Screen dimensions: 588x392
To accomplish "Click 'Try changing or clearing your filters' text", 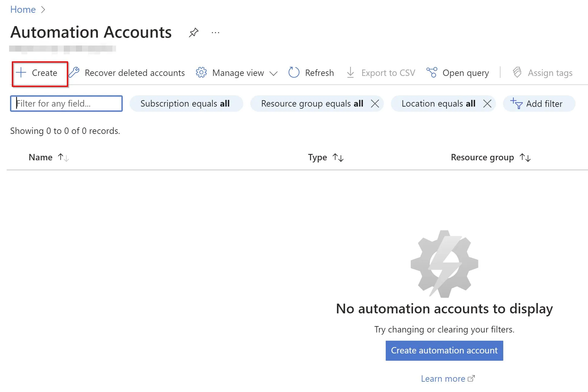I will click(444, 329).
